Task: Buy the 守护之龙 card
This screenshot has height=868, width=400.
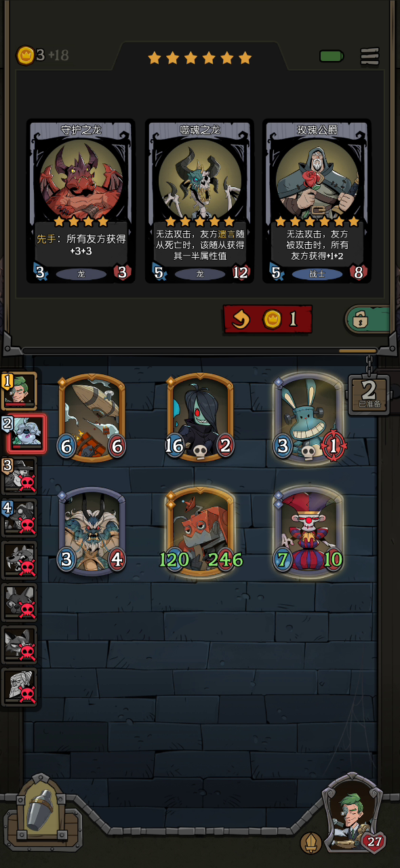Action: (x=81, y=201)
